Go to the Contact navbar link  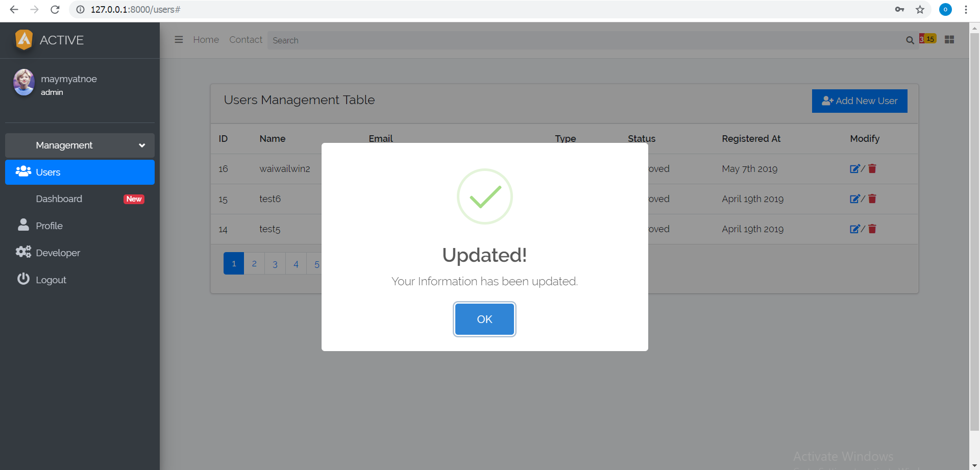pos(246,40)
